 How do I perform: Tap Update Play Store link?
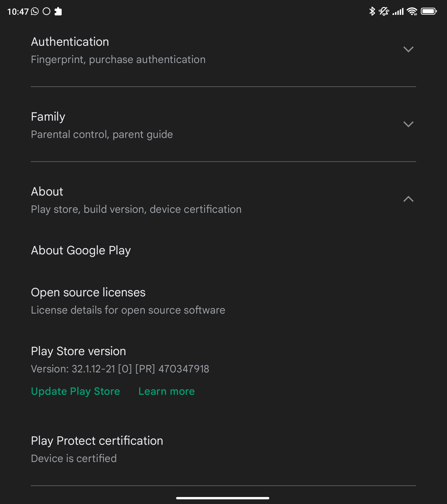pos(75,391)
